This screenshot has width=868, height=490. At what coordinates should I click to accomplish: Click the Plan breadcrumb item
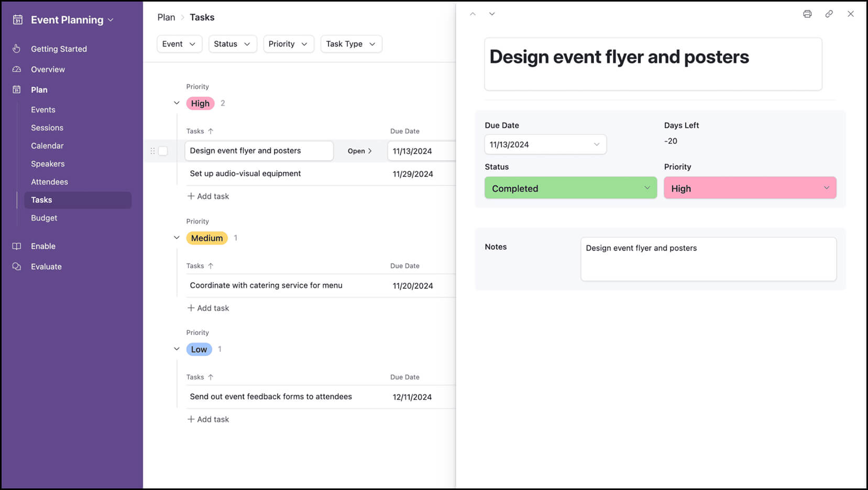pos(166,17)
